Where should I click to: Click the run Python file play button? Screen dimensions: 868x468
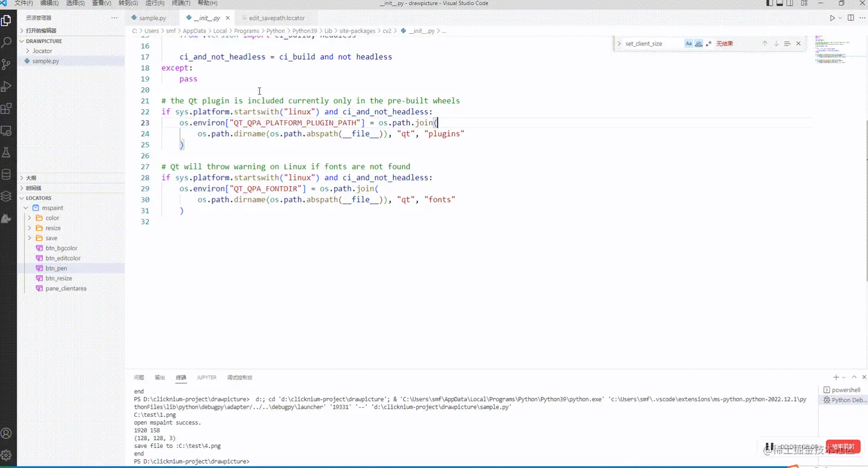point(832,18)
